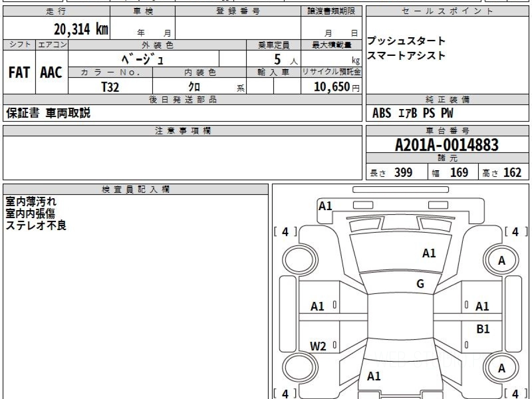532x399 pixels.
Task: Click the kg unit in load cell
Action: point(356,62)
